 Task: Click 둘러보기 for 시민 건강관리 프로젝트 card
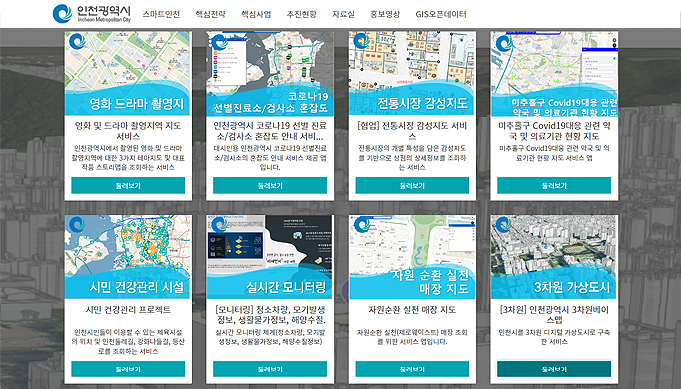point(128,369)
